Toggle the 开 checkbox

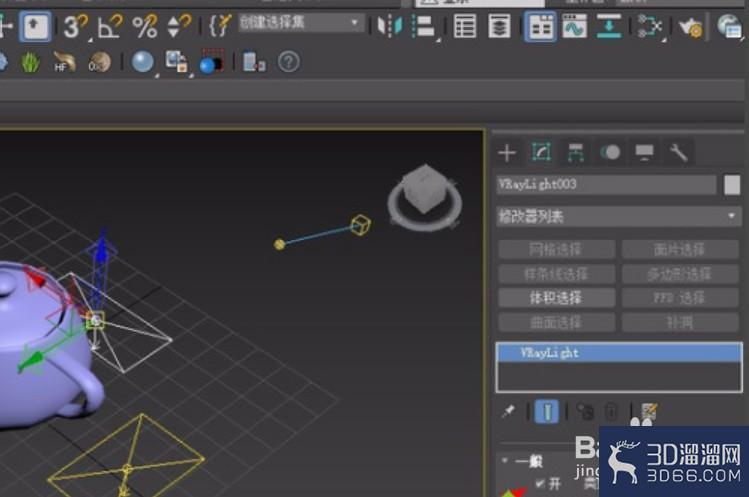pyautogui.click(x=540, y=484)
